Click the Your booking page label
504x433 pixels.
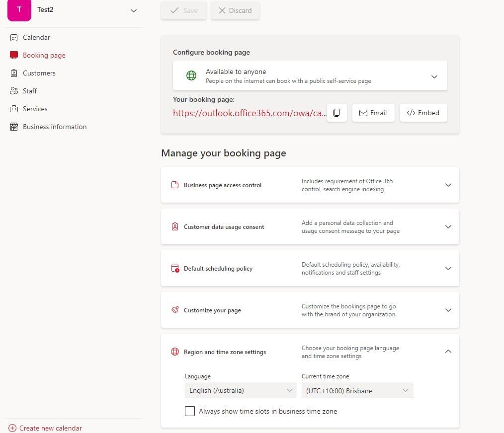[x=203, y=100]
